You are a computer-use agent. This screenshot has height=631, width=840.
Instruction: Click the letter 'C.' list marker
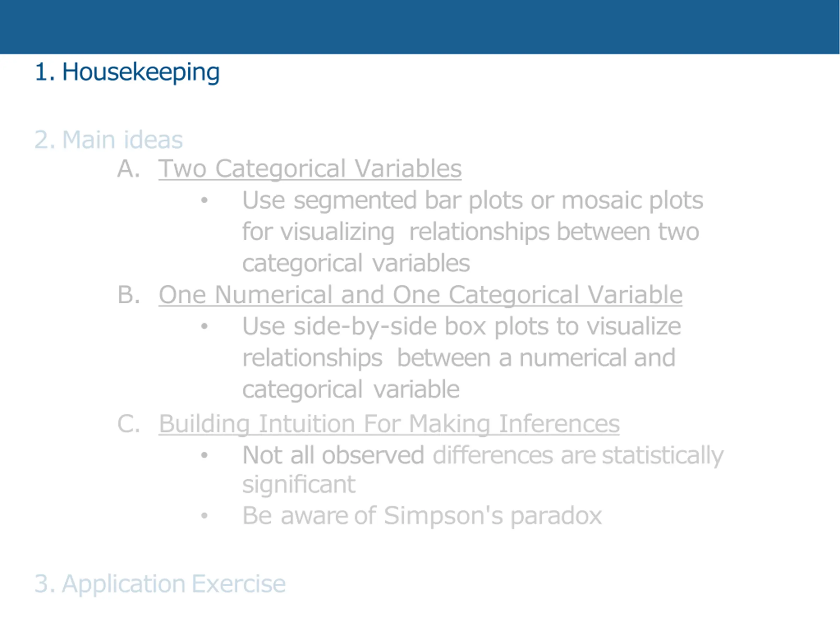tap(129, 424)
